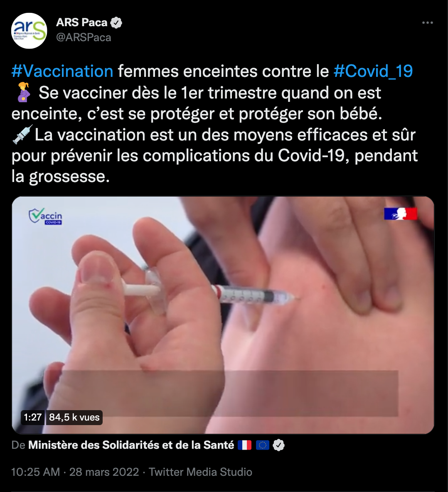The height and width of the screenshot is (492, 448).
Task: Open the #Vaccination hashtag
Action: 62,71
